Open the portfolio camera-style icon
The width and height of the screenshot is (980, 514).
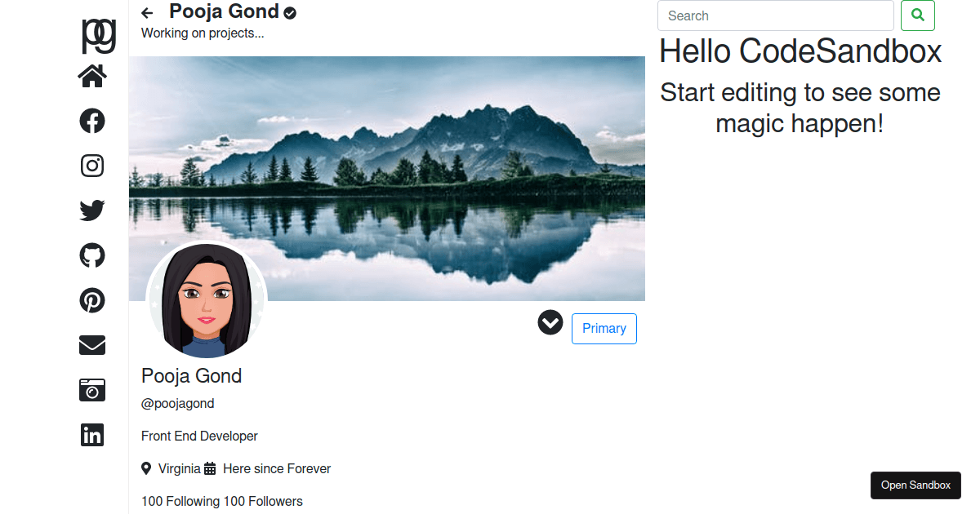click(x=92, y=390)
